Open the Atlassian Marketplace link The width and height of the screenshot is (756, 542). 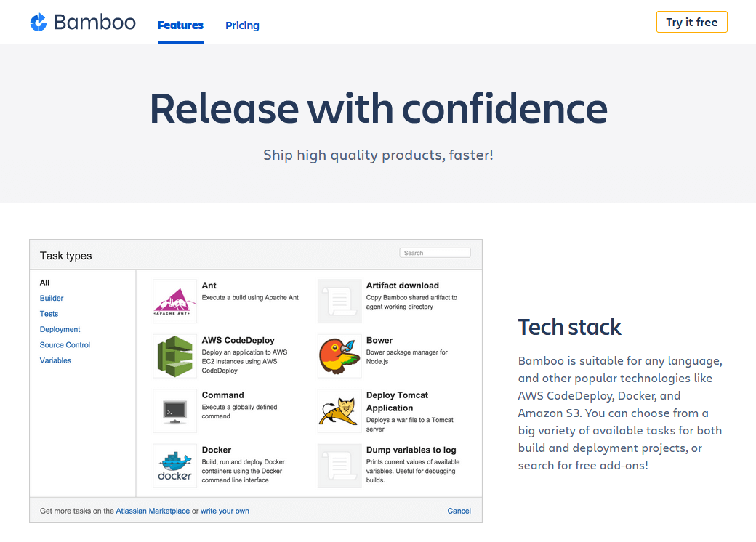tap(153, 511)
